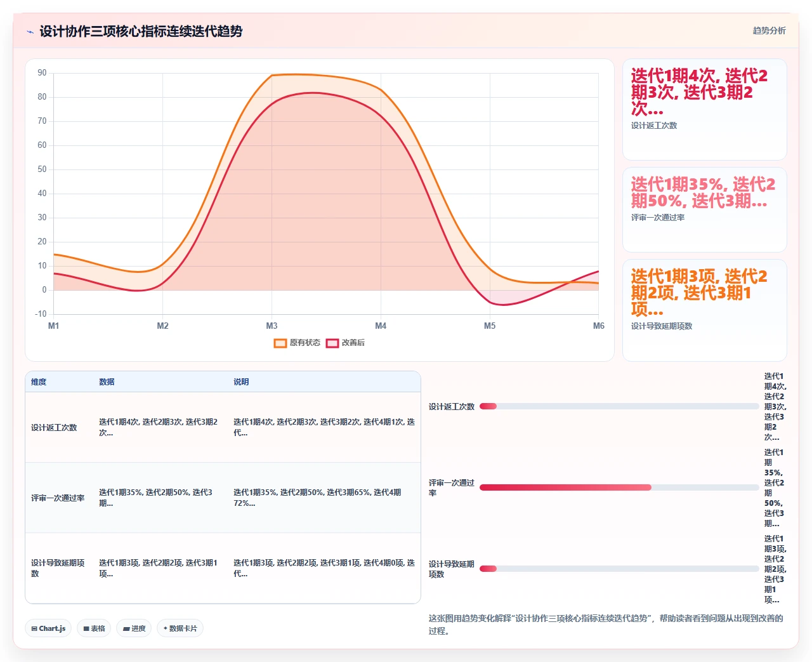Open the 设计导致延期项数 data card

tap(704, 310)
